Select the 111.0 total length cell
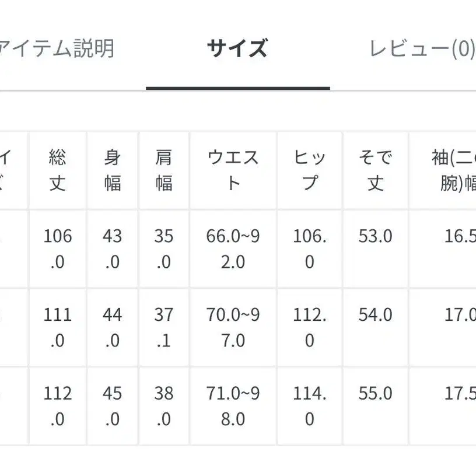 58,327
